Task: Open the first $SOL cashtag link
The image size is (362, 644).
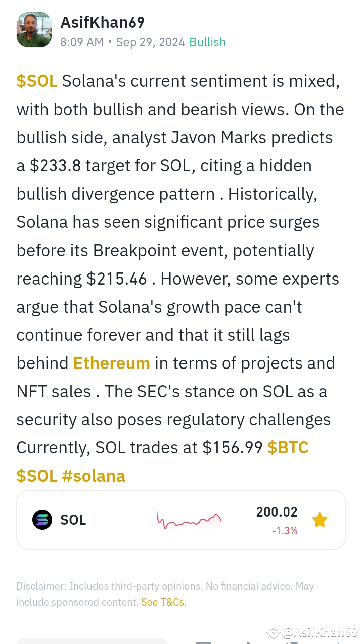Action: [x=37, y=81]
